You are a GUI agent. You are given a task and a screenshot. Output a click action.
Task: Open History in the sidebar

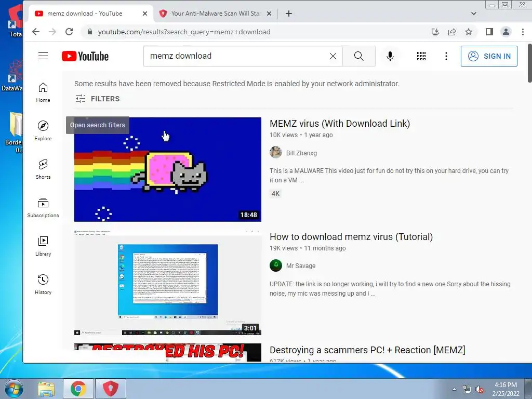43,284
